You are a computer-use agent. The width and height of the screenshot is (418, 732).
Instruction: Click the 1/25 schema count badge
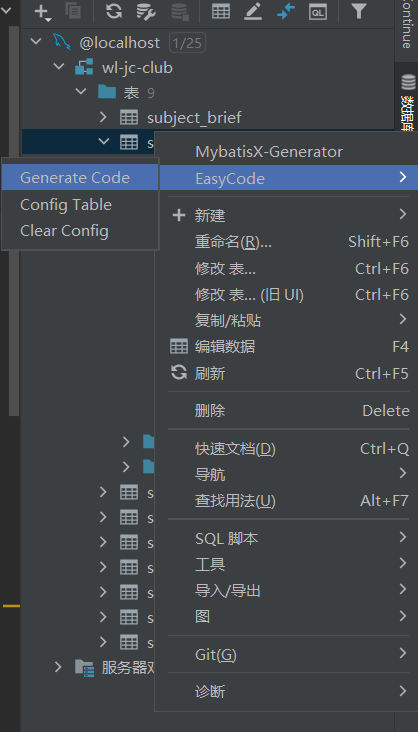click(187, 43)
